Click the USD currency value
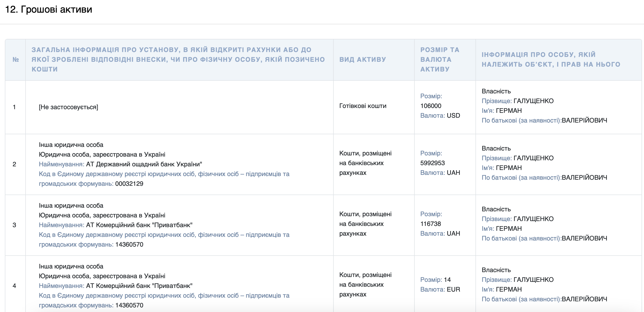Viewport: 644px width, 312px height. pyautogui.click(x=453, y=116)
